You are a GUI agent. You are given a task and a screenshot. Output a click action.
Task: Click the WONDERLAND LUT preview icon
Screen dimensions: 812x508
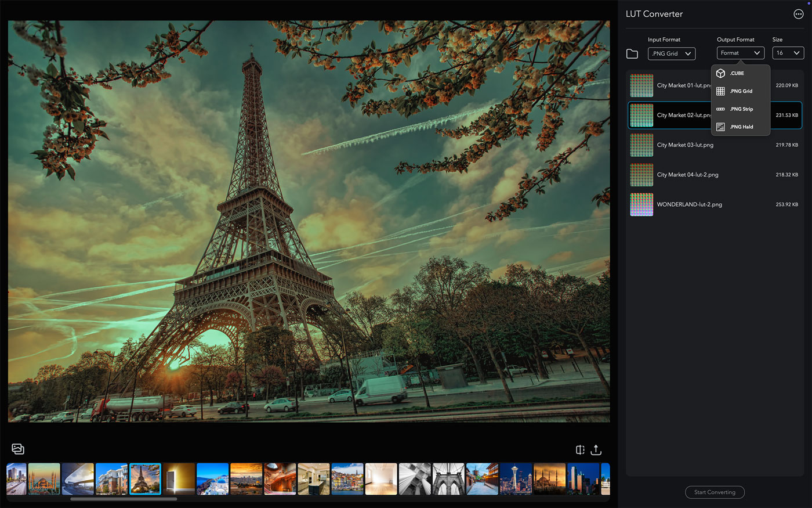click(x=641, y=204)
